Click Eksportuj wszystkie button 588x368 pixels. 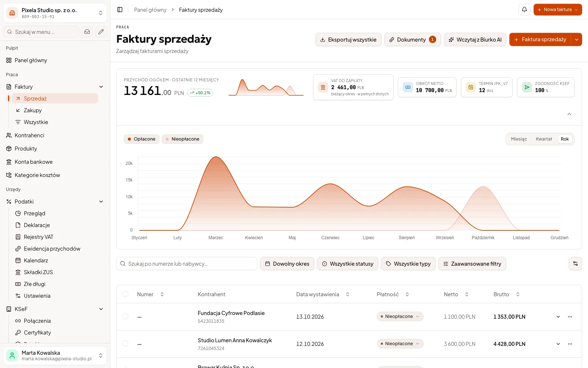348,39
